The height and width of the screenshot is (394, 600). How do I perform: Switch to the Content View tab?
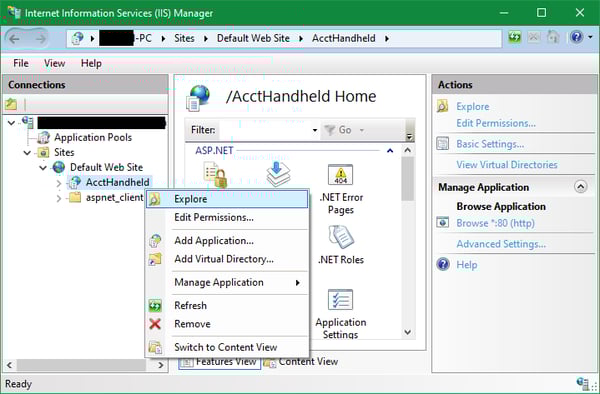click(301, 361)
